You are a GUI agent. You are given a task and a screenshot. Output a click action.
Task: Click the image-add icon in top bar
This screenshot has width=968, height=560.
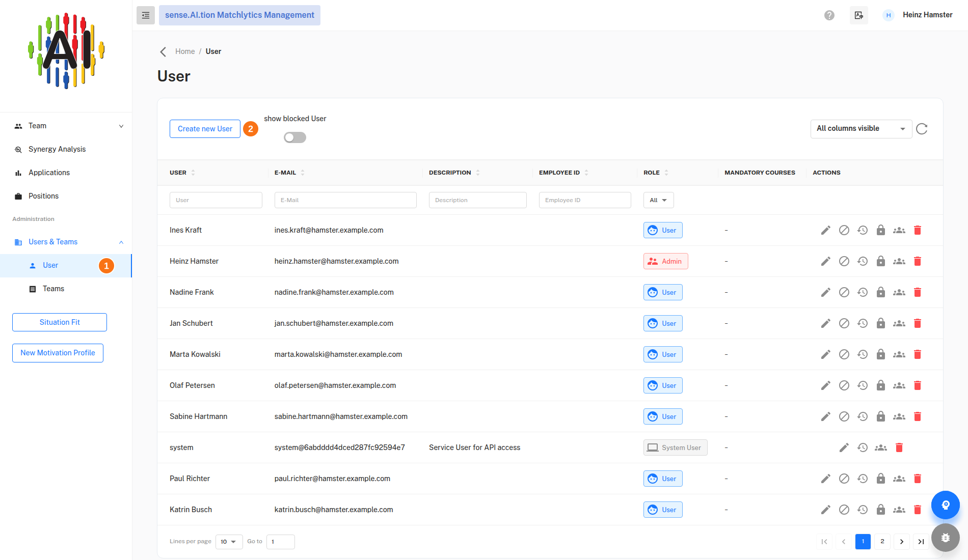(859, 15)
